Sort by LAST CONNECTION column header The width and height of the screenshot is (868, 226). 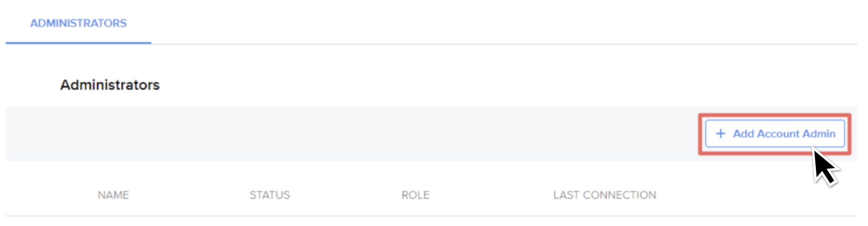[x=604, y=195]
